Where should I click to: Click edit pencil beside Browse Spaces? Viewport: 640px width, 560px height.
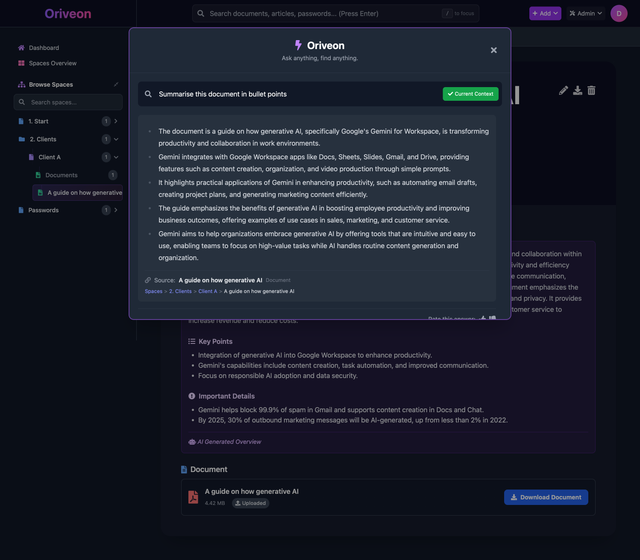point(116,84)
